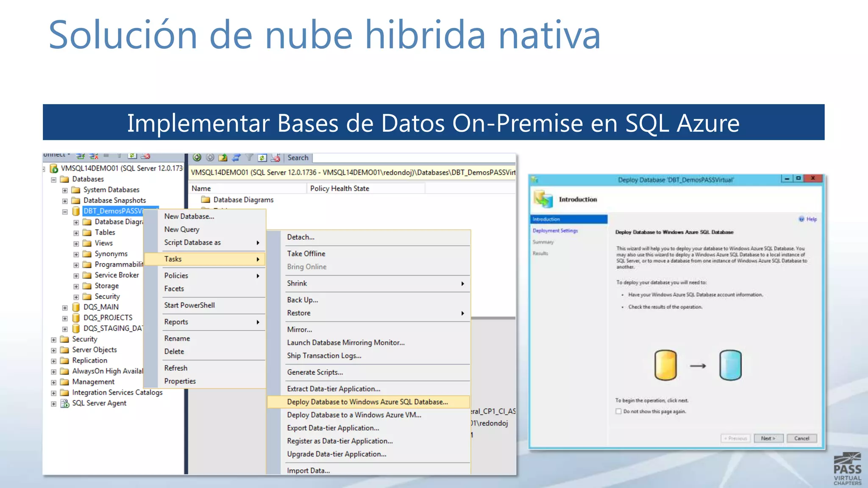Select the Integration Services Catalogs node
Viewport: 868px width, 488px height.
tap(117, 392)
